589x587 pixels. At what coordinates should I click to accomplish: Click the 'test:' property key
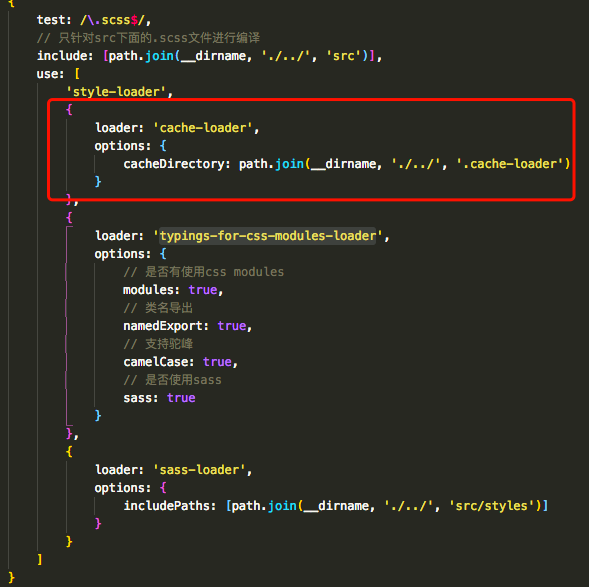tap(54, 20)
